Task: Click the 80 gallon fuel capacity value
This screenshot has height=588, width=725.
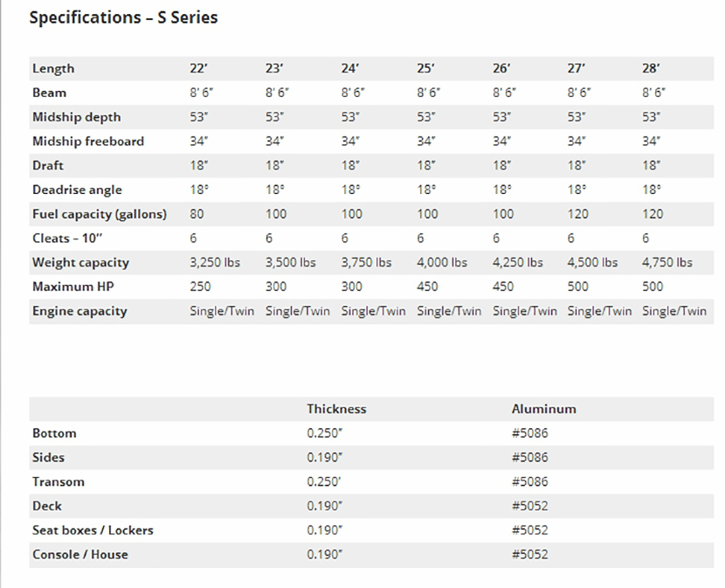Action: pyautogui.click(x=197, y=214)
